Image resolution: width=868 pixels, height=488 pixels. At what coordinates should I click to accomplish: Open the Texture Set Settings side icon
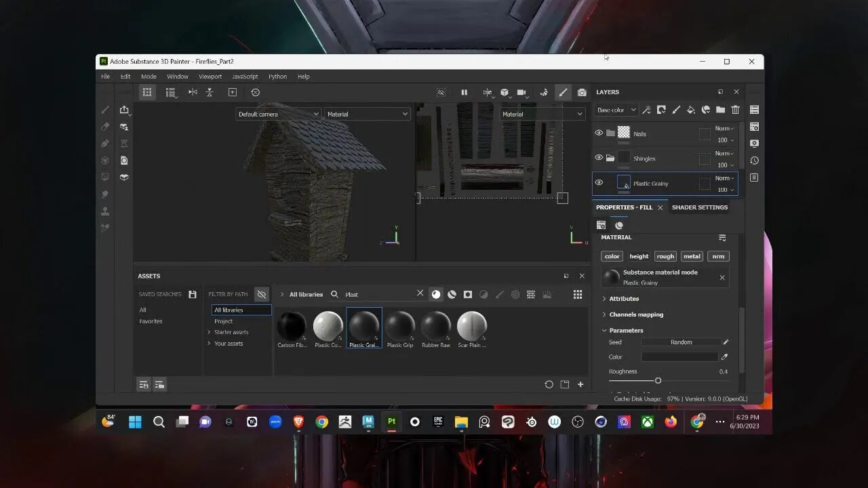click(754, 127)
